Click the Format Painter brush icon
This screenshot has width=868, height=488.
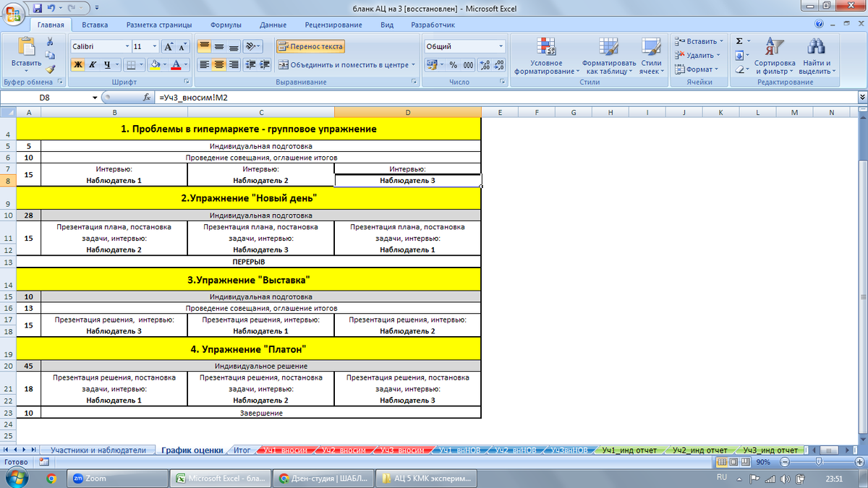click(x=50, y=69)
